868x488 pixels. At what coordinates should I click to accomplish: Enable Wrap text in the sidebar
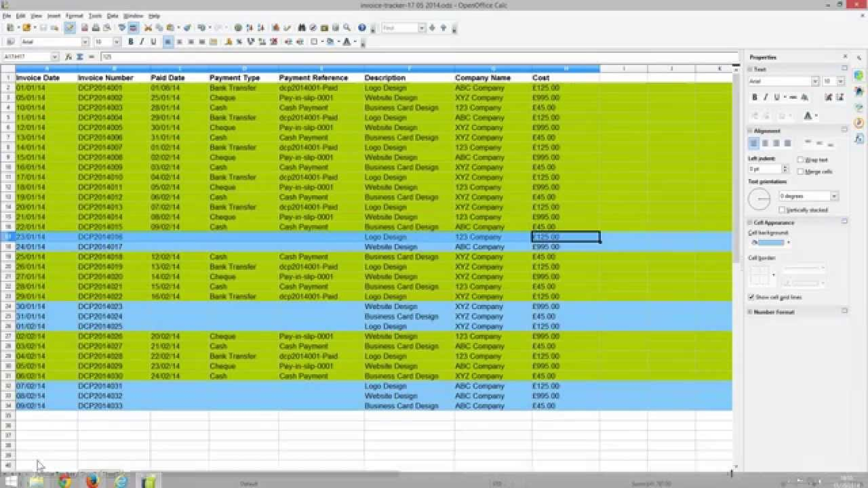[x=800, y=159]
